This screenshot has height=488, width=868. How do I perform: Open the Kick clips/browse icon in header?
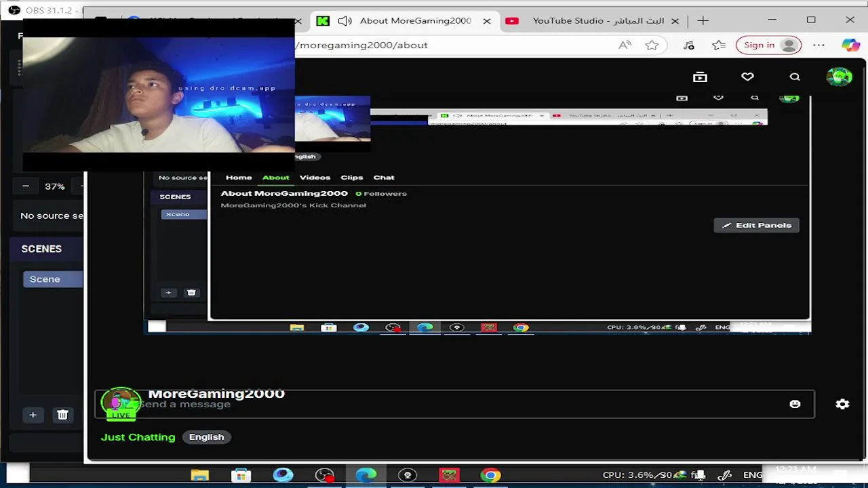coord(700,77)
